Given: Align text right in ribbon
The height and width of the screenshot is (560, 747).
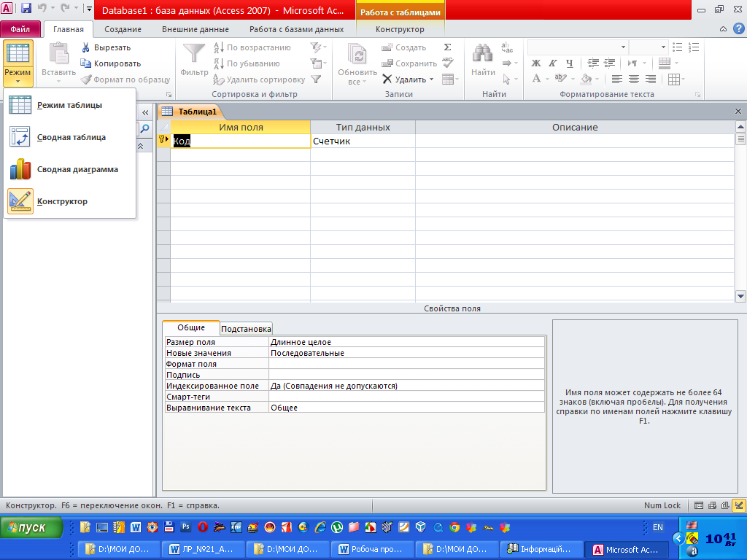Looking at the screenshot, I should point(650,79).
